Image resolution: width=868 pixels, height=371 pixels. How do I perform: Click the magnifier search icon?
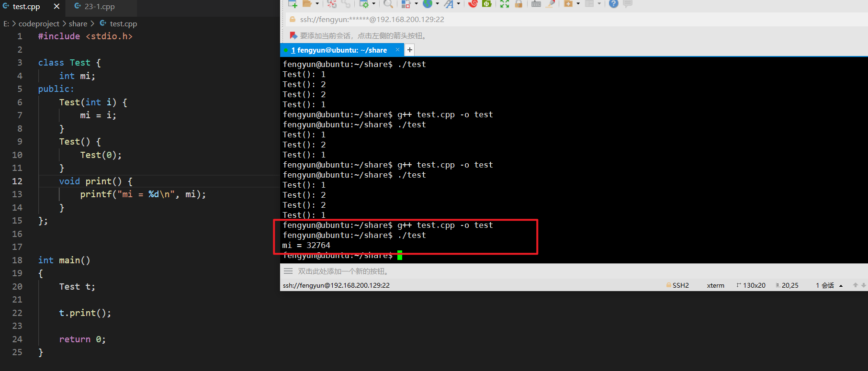coord(388,4)
